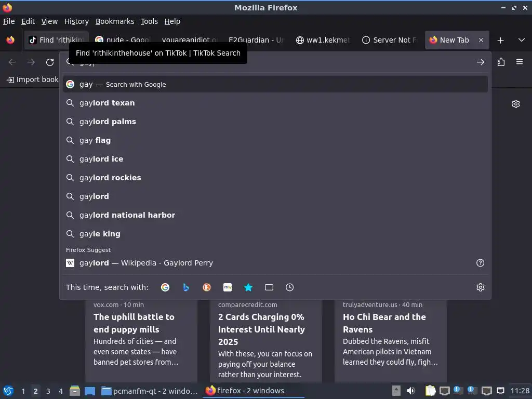The height and width of the screenshot is (399, 532).
Task: Expand the list all tabs chevron
Action: click(x=522, y=40)
